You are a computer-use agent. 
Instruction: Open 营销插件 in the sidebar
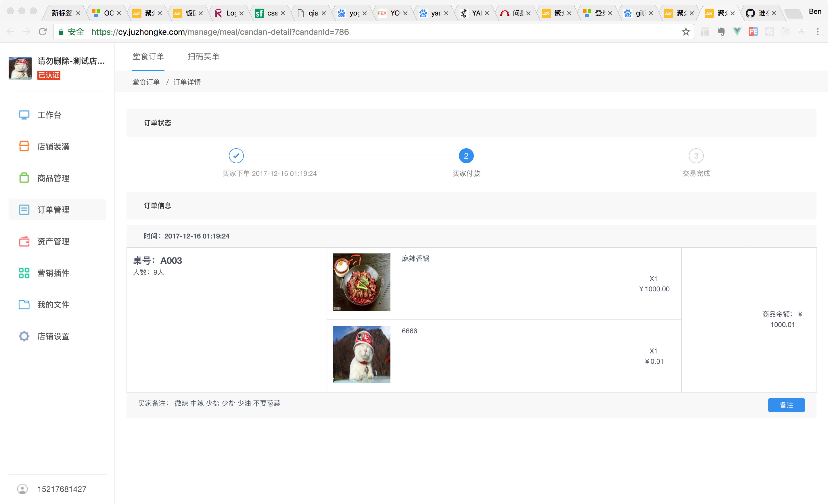click(x=57, y=273)
